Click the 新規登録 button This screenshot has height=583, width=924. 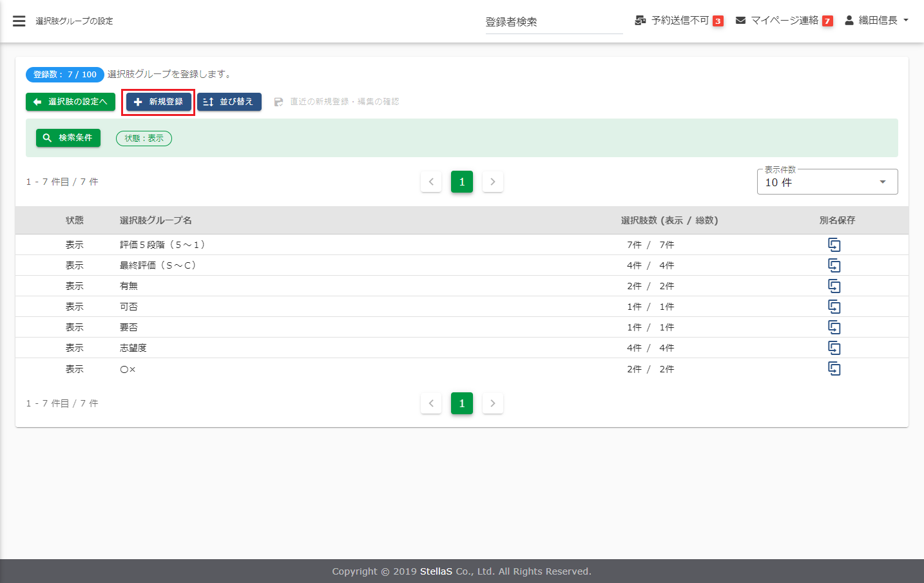(x=159, y=102)
